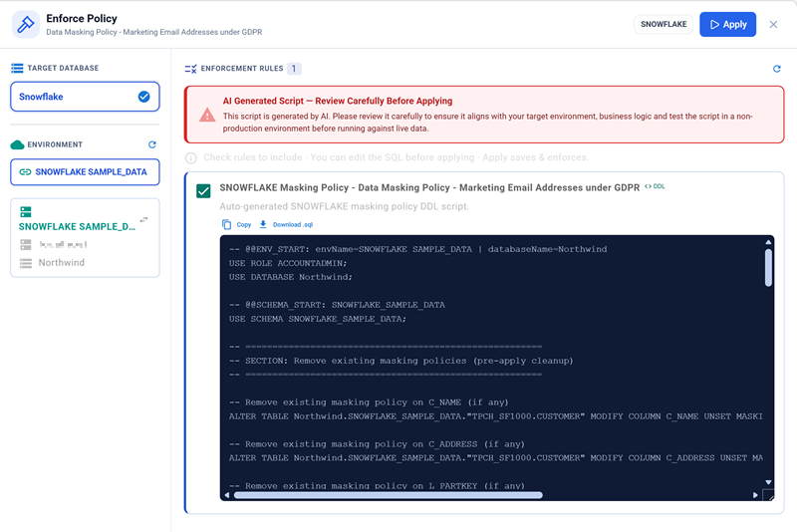797x532 pixels.
Task: Click the code editor scroll up arrow
Action: click(768, 242)
